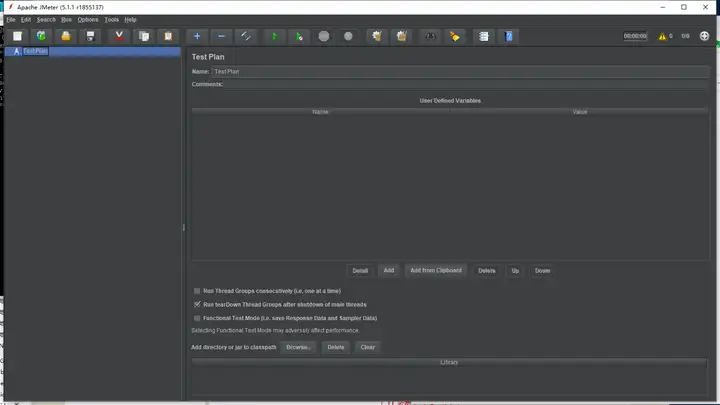The width and height of the screenshot is (720, 405).
Task: Open the Tools menu
Action: pyautogui.click(x=112, y=20)
